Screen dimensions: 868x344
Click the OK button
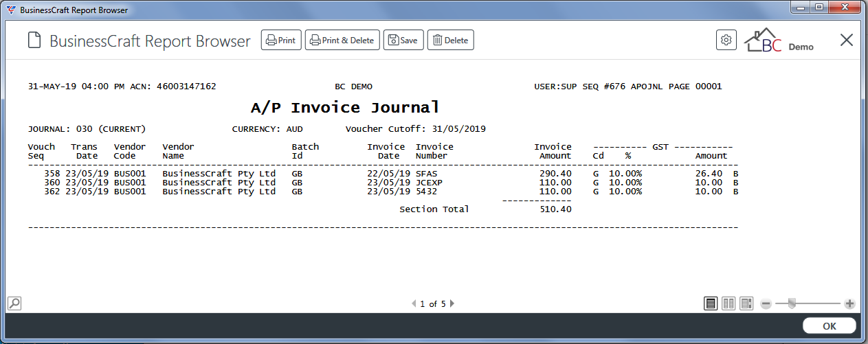(x=829, y=325)
